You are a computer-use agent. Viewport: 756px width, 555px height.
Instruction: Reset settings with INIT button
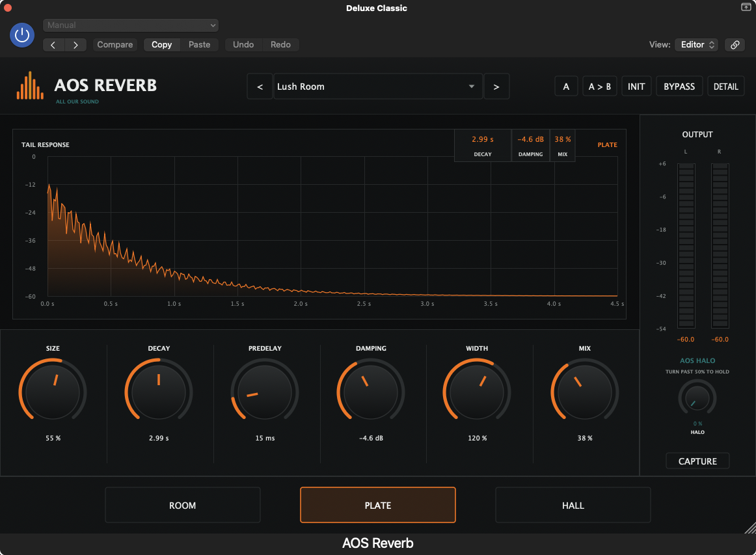[636, 87]
